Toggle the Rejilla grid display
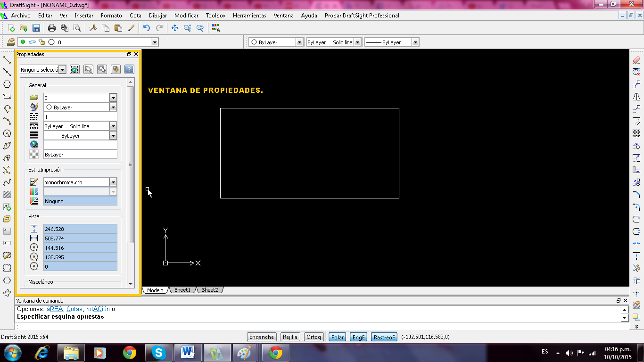 290,337
